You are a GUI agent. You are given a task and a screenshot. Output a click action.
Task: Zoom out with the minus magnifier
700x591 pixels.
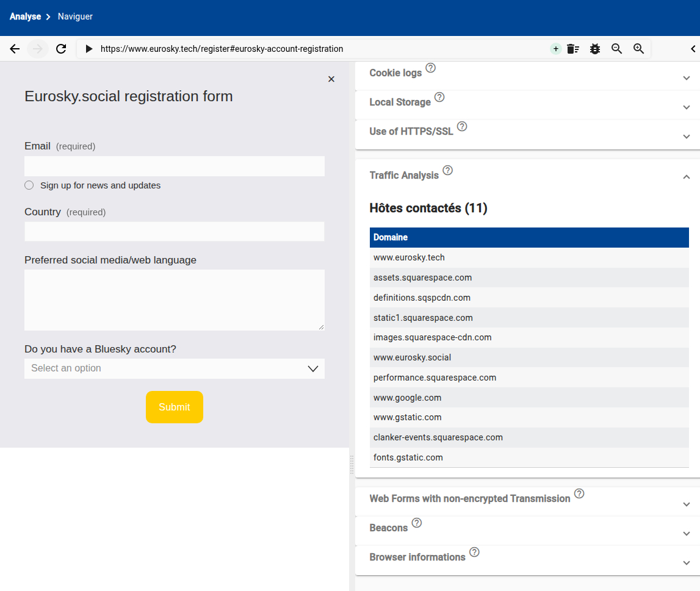coord(616,49)
